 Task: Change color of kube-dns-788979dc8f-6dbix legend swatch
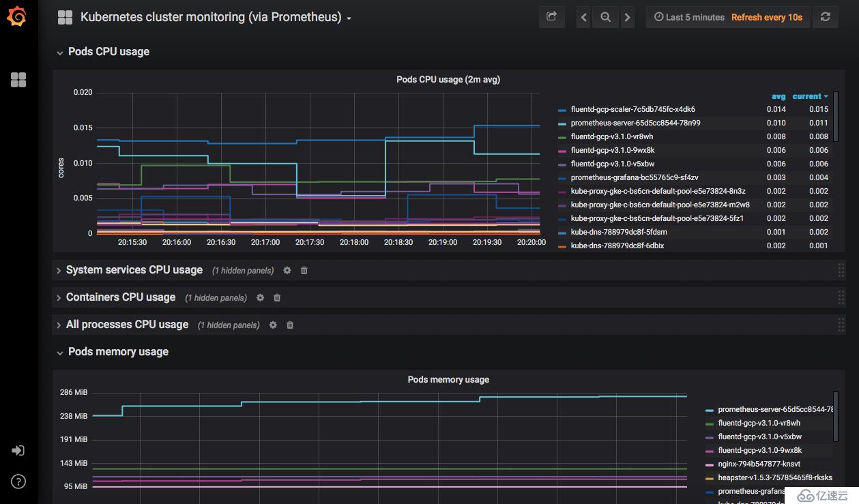click(562, 246)
